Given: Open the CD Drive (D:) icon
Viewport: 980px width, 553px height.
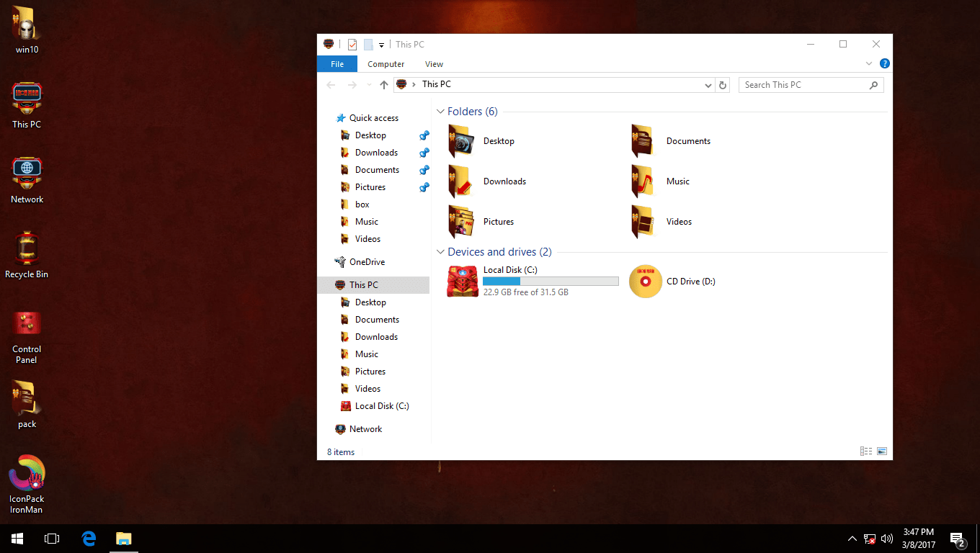Looking at the screenshot, I should (645, 281).
